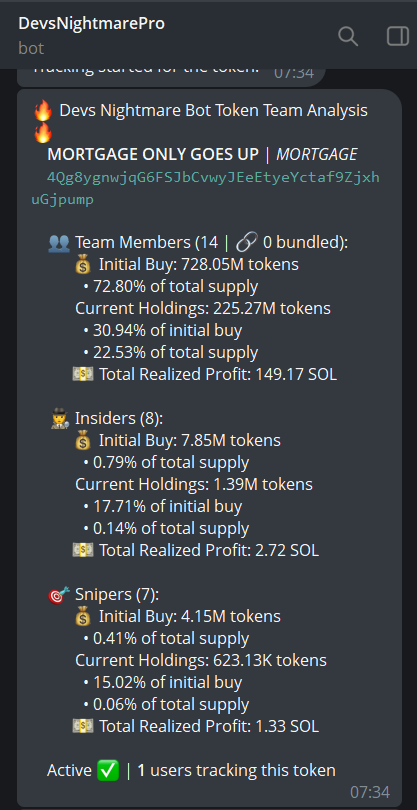Open chat search with magnifier icon

coord(348,36)
